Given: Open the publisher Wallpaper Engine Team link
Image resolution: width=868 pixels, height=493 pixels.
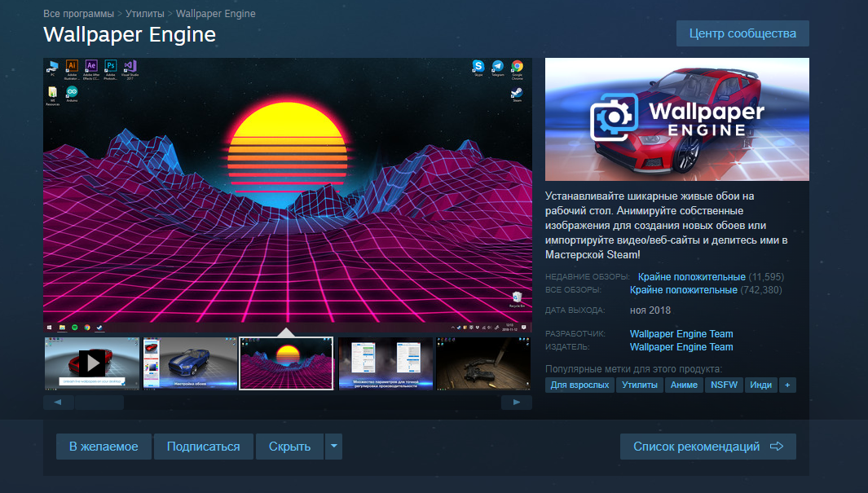Looking at the screenshot, I should tap(681, 347).
